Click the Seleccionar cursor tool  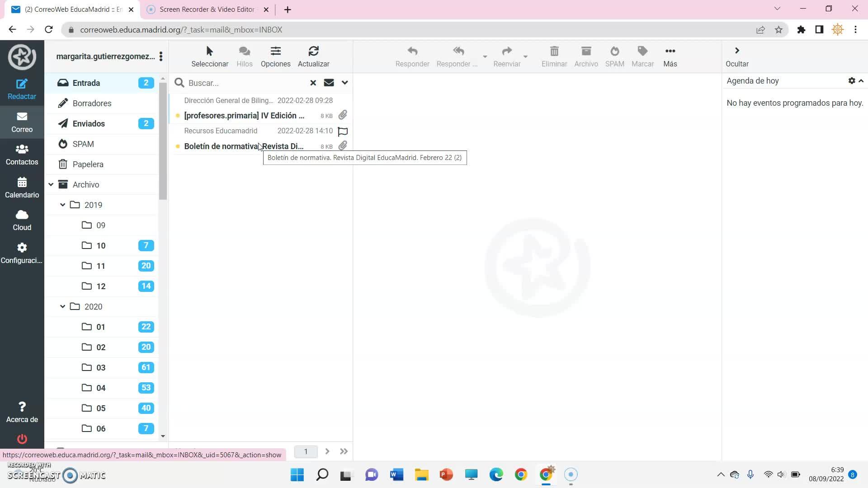pyautogui.click(x=209, y=52)
